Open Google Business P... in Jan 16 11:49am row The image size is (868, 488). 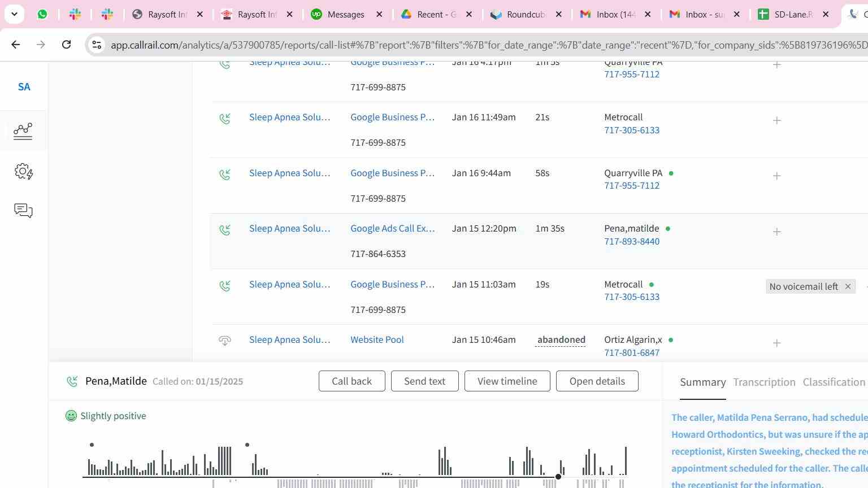pos(393,117)
